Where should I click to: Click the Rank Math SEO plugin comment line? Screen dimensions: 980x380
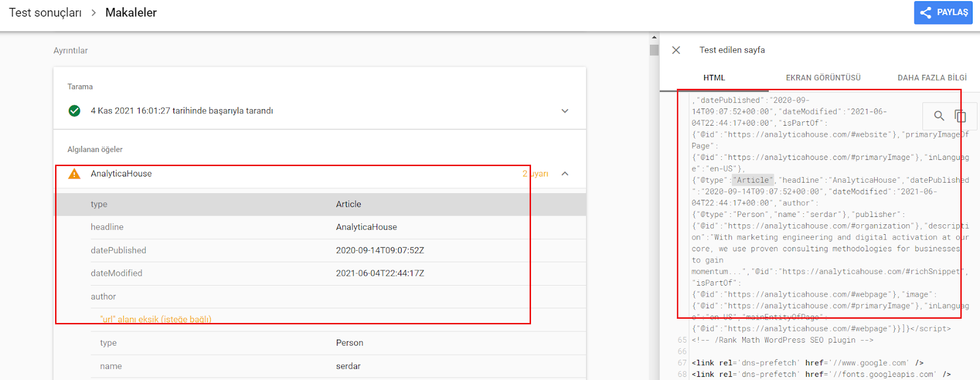click(783, 340)
